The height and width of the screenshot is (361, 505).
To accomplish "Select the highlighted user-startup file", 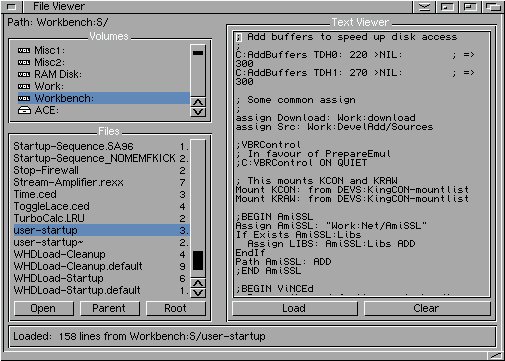I will pyautogui.click(x=101, y=230).
